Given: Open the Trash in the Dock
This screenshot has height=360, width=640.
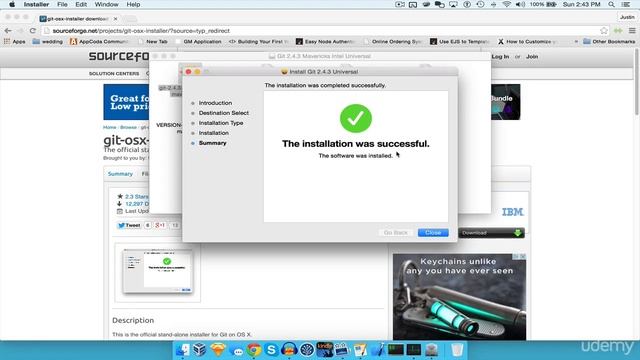Looking at the screenshot, I should [457, 350].
